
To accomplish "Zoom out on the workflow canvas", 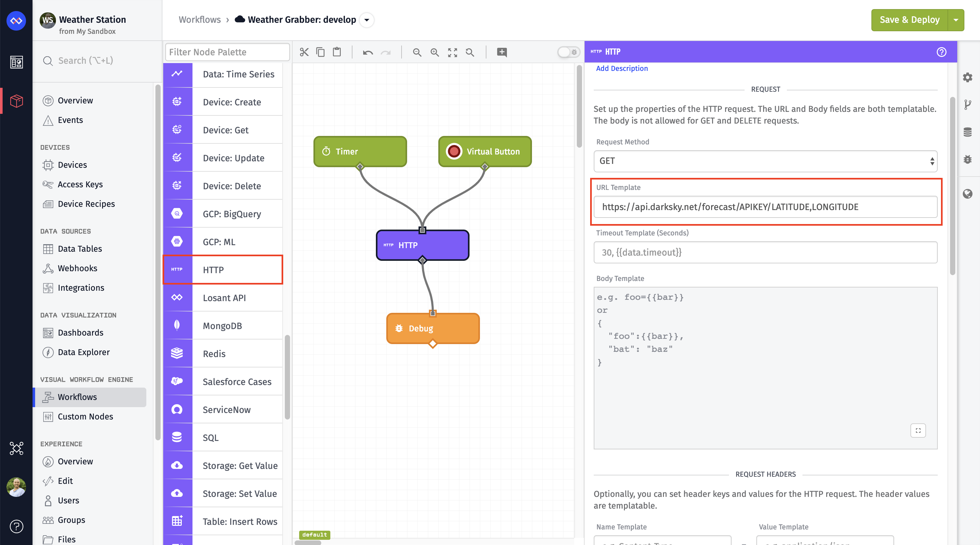I will pos(417,52).
